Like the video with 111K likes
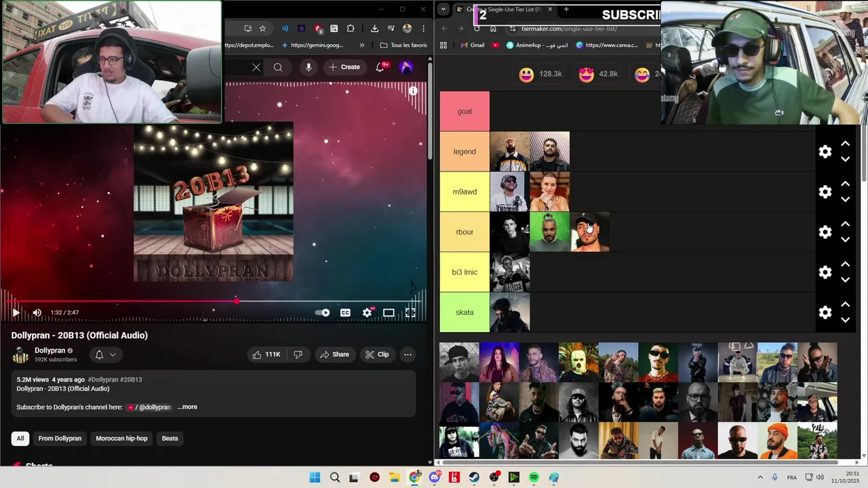The height and width of the screenshot is (488, 868). (266, 354)
